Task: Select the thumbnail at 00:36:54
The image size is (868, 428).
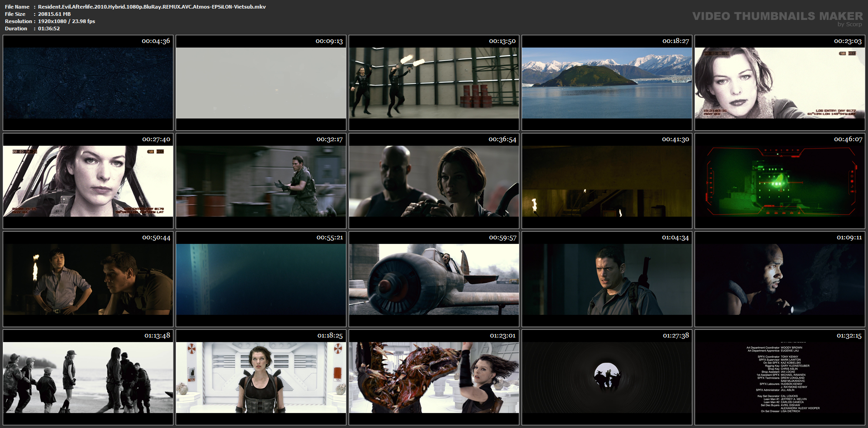Action: click(434, 181)
